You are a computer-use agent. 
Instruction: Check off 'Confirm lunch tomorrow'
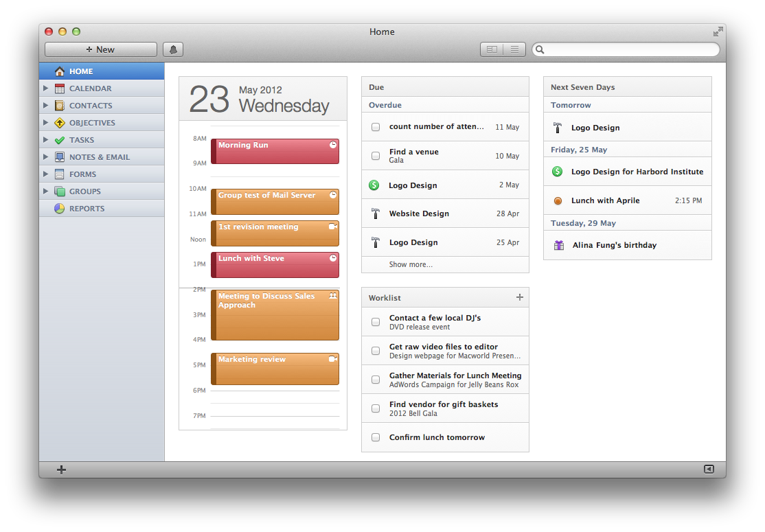[x=376, y=437]
